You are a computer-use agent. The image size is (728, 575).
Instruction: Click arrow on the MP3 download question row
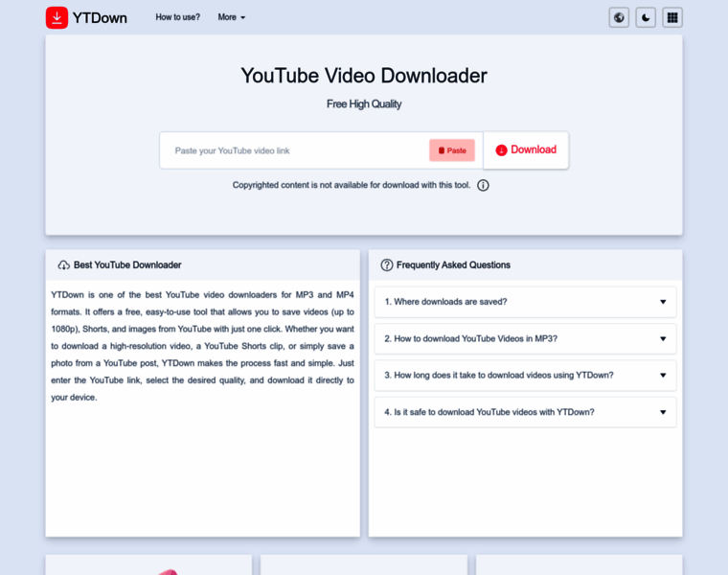tap(663, 339)
